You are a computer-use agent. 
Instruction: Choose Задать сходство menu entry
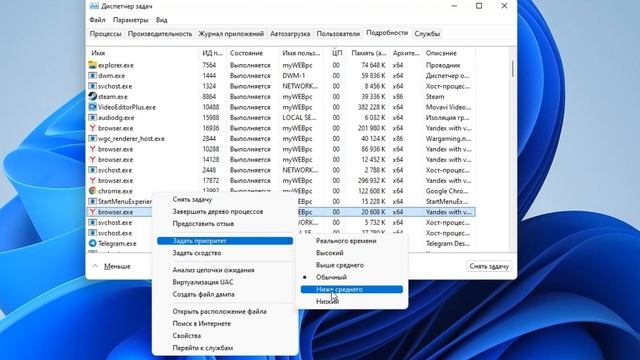click(x=225, y=253)
